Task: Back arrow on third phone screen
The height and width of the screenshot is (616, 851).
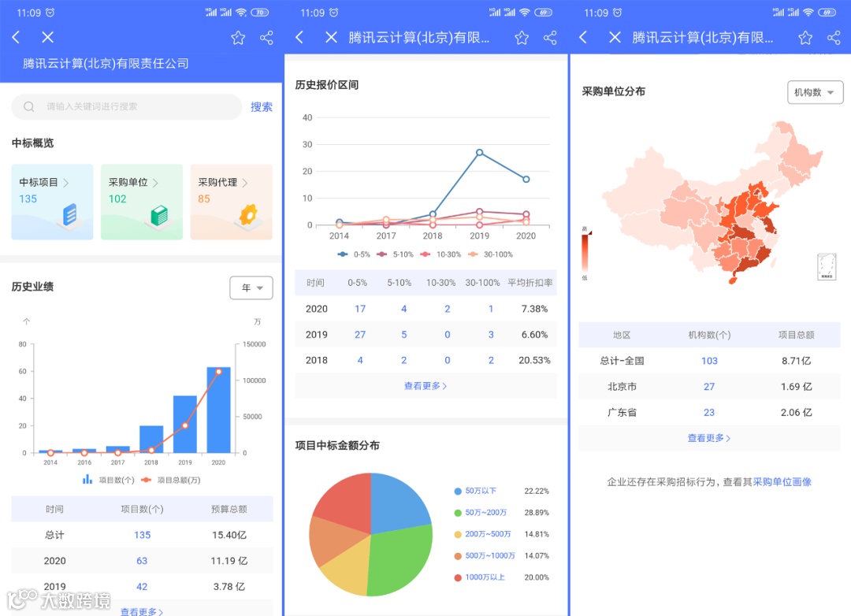Action: [x=583, y=37]
